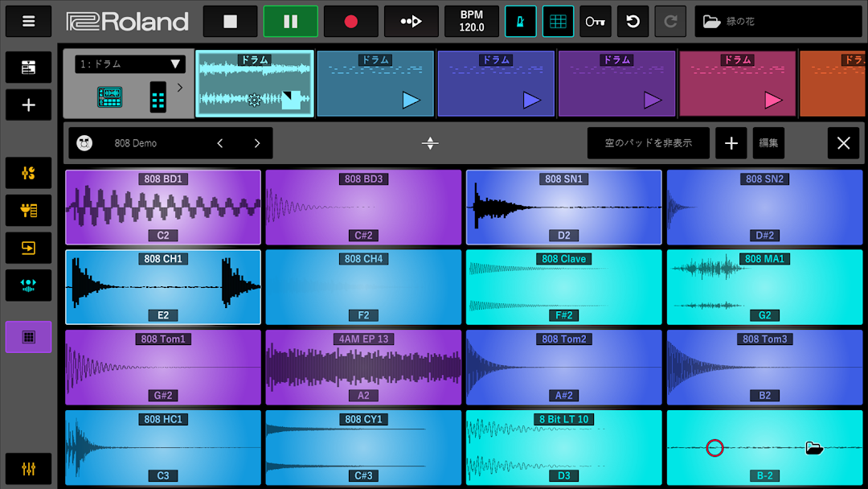This screenshot has width=868, height=489.
Task: Select the 808 Demo kit name
Action: pyautogui.click(x=136, y=143)
